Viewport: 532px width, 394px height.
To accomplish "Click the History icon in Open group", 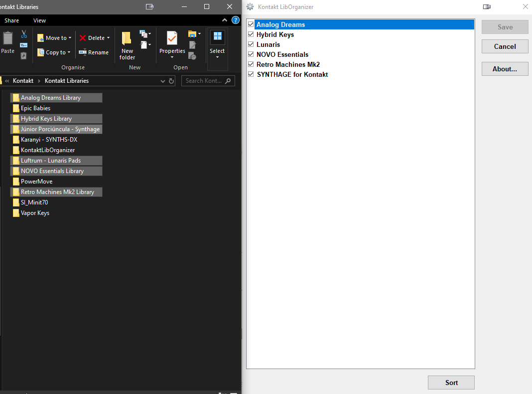I will (192, 56).
